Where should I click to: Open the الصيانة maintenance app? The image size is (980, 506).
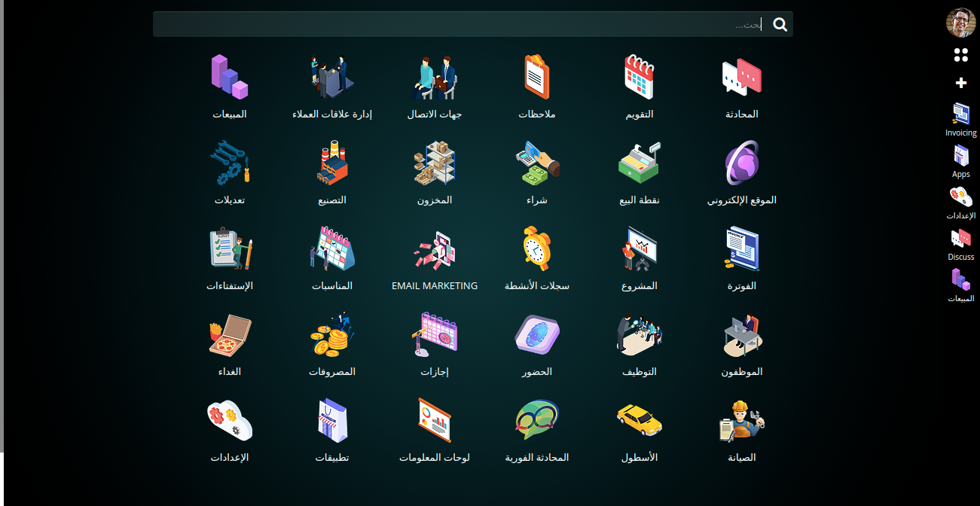(742, 421)
